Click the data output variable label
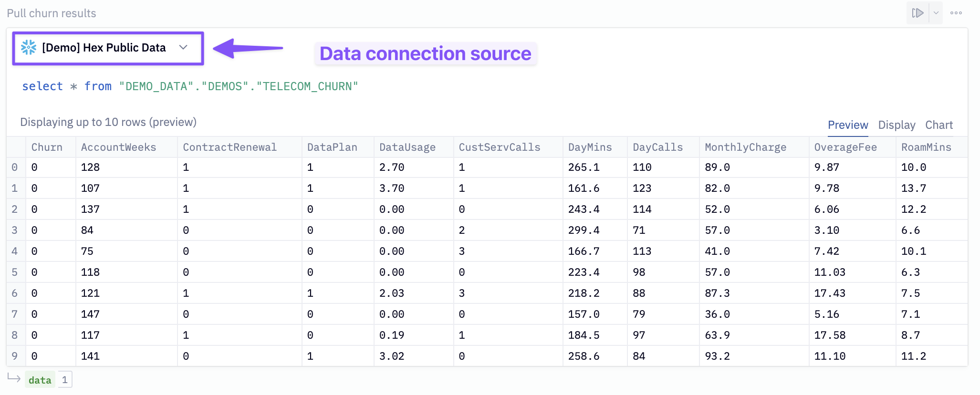 click(x=40, y=380)
